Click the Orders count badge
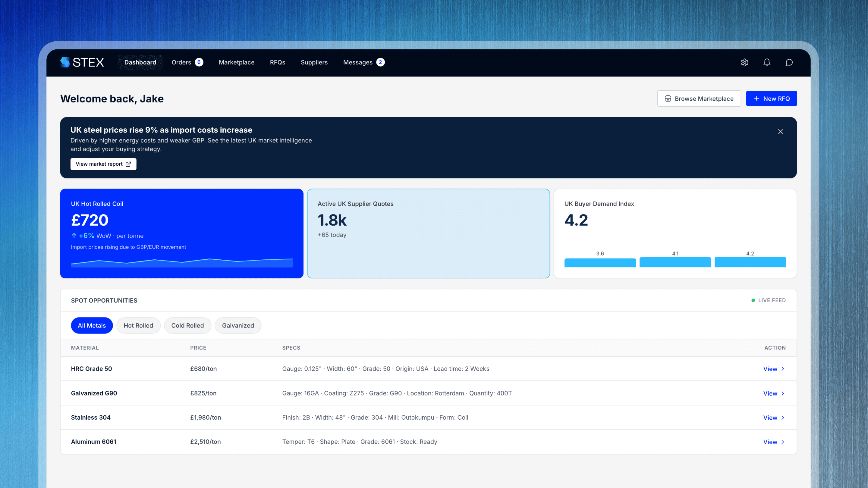This screenshot has width=868, height=488. [199, 62]
